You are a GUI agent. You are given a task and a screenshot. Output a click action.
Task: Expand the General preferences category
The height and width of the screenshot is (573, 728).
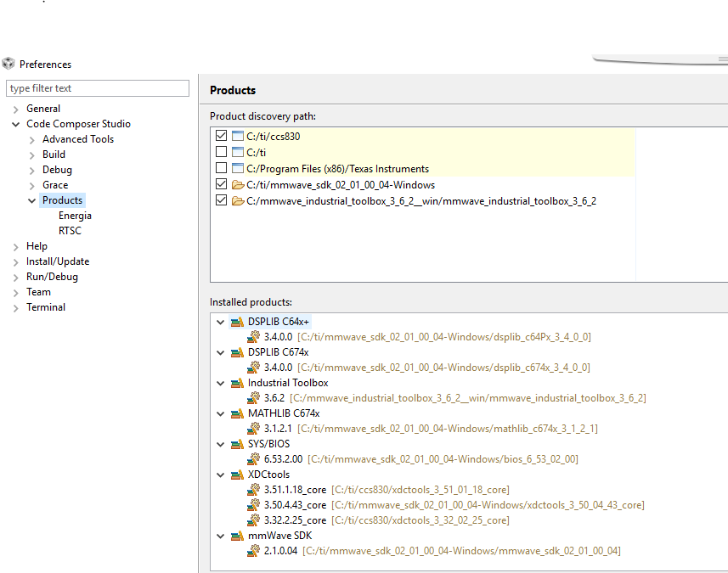coord(16,109)
